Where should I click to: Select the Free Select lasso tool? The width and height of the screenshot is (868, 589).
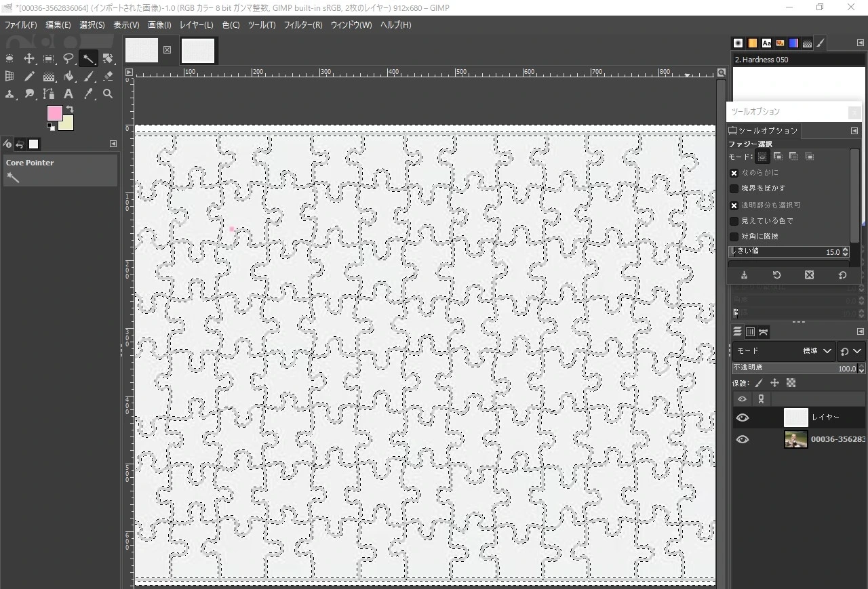[x=68, y=59]
